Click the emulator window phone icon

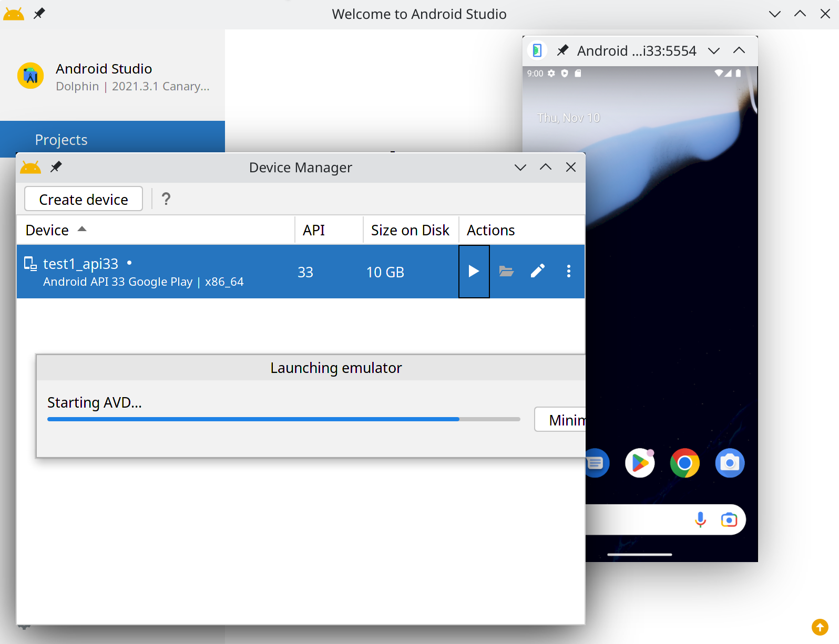537,50
